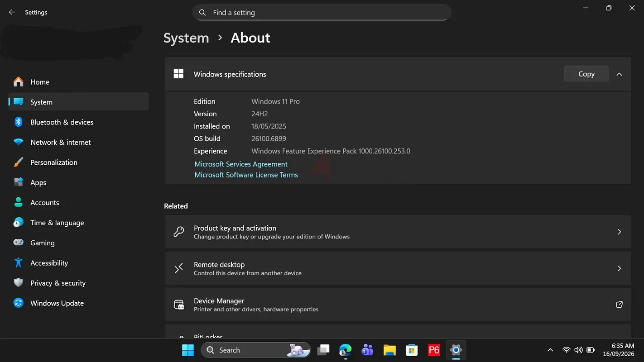Click the Personalization paintbrush icon
This screenshot has width=644, height=362.
tap(19, 162)
